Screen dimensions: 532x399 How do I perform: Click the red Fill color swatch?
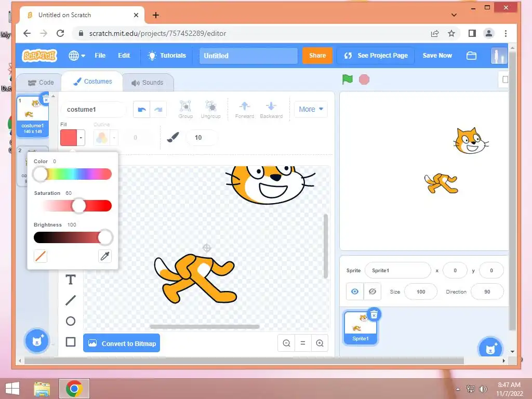(69, 138)
